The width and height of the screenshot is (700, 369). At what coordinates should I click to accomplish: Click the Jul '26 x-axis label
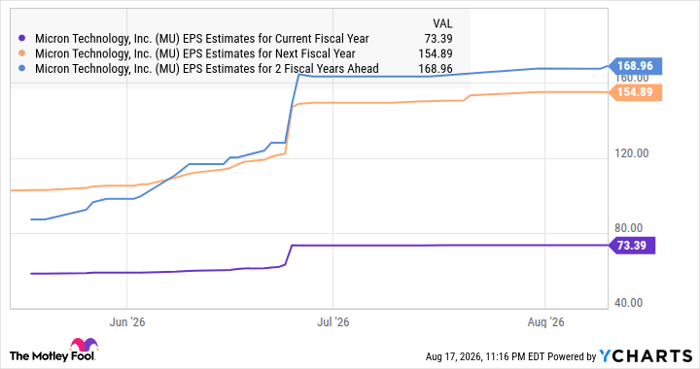(x=333, y=322)
